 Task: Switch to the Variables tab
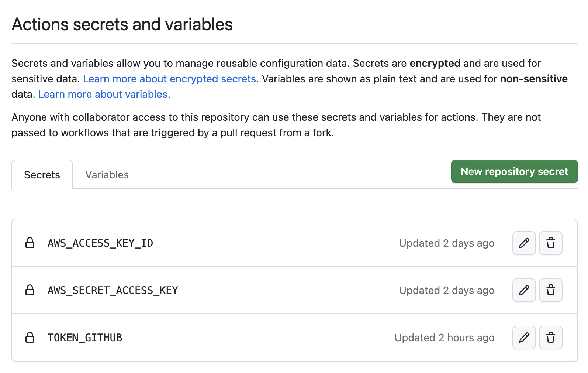tap(107, 175)
